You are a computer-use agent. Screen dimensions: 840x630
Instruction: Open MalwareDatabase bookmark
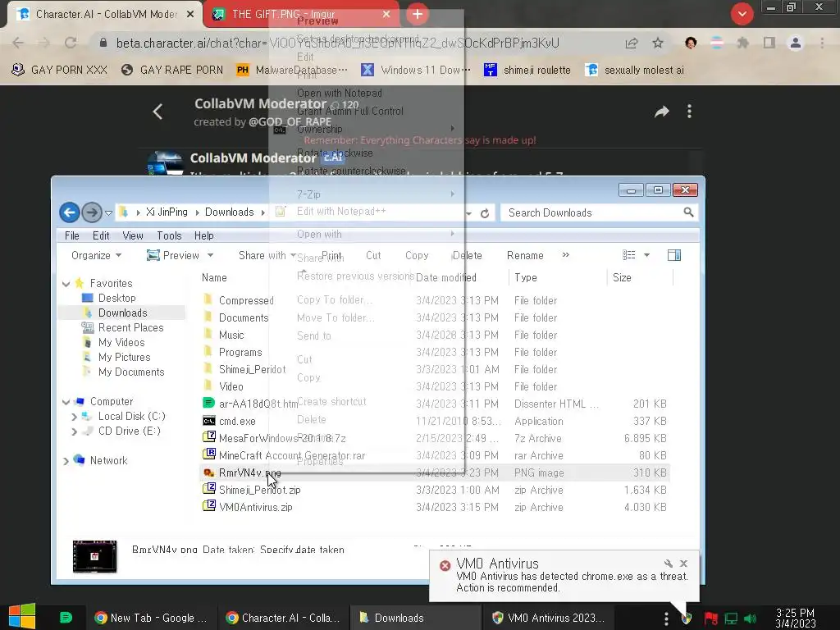tap(291, 71)
